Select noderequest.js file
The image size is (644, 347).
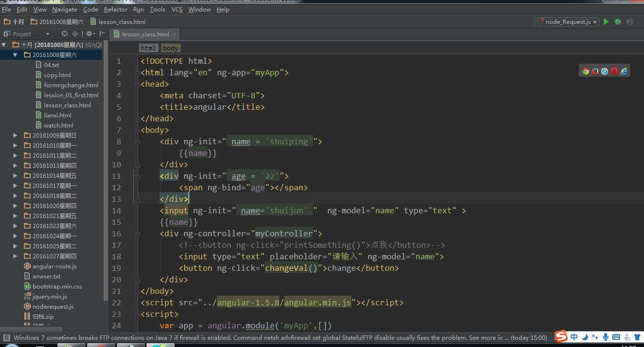[x=53, y=306]
